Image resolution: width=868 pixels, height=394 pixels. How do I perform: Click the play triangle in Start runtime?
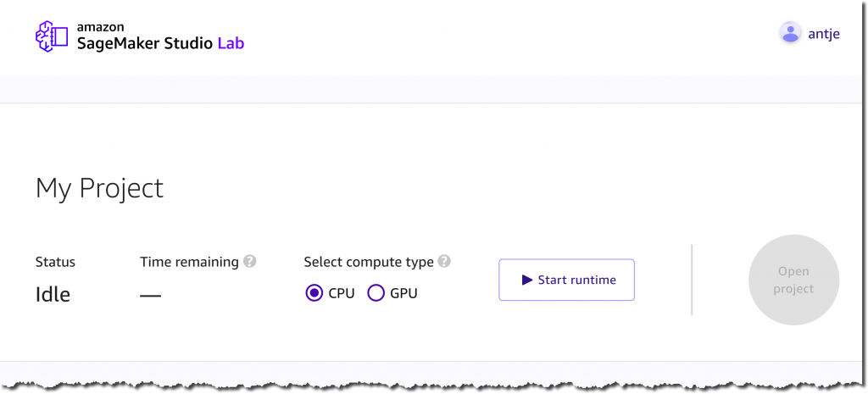pyautogui.click(x=527, y=280)
